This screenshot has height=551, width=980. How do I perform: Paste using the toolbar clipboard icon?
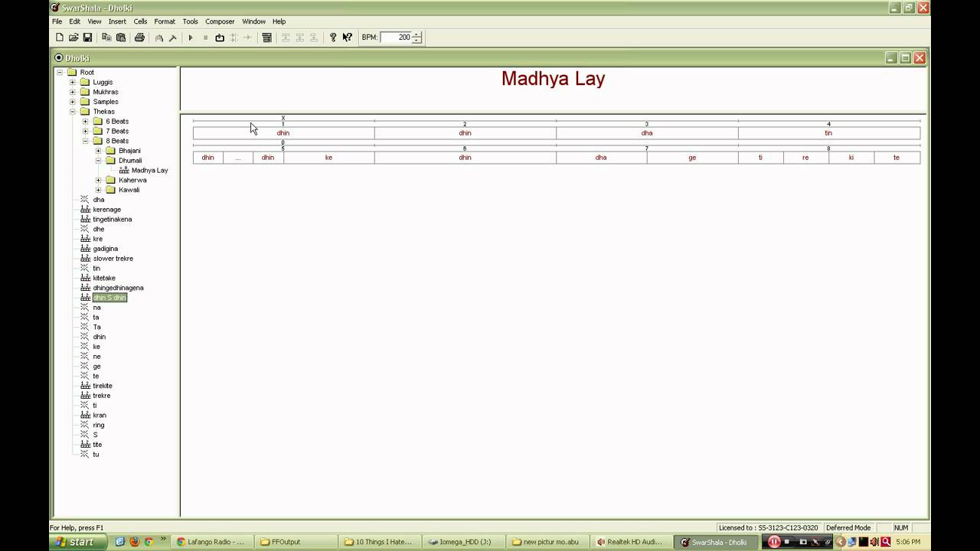121,37
